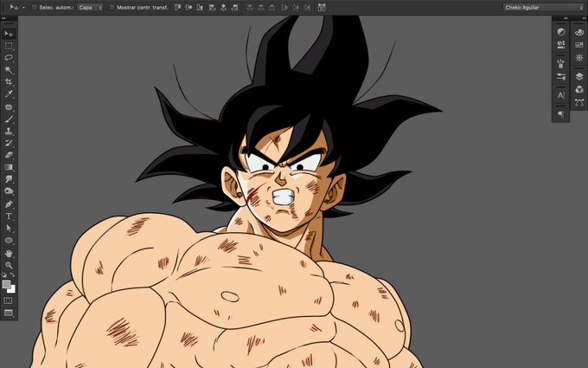This screenshot has height=368, width=588.
Task: Click the Auto-Align Layers icon
Action: tap(322, 7)
